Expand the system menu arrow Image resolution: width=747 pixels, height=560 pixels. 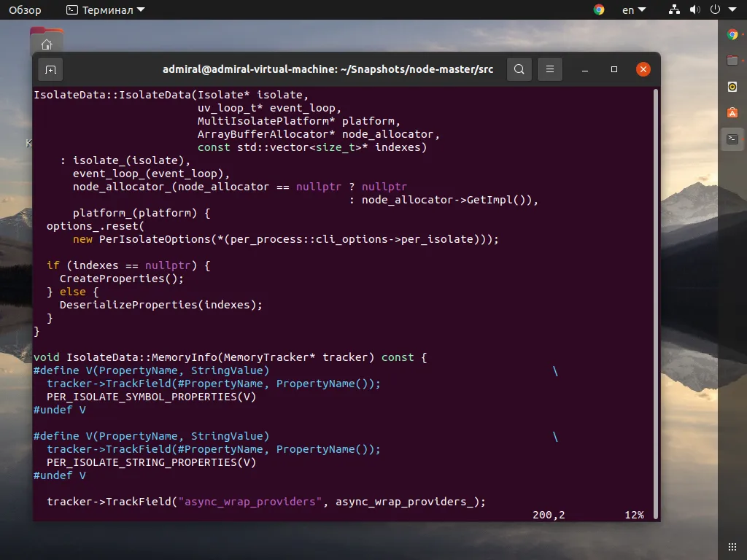[x=732, y=9]
